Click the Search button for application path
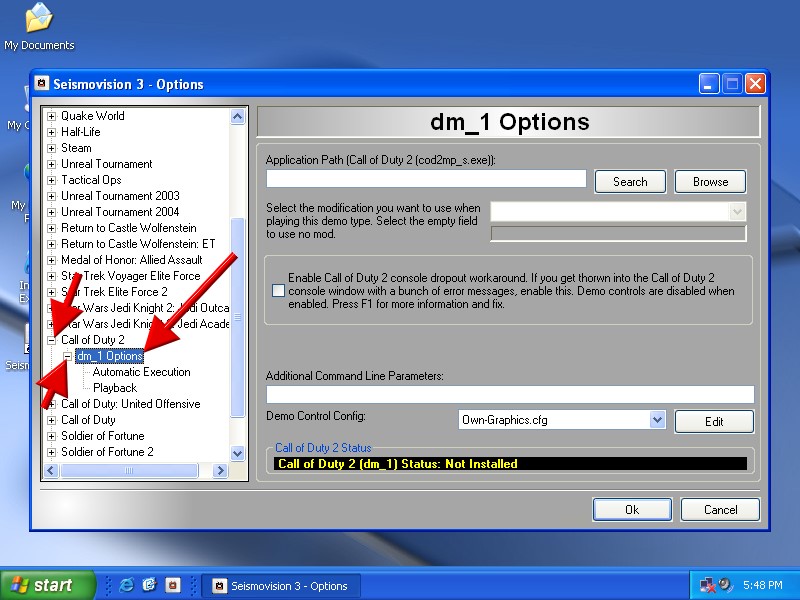The height and width of the screenshot is (600, 800). [x=630, y=181]
